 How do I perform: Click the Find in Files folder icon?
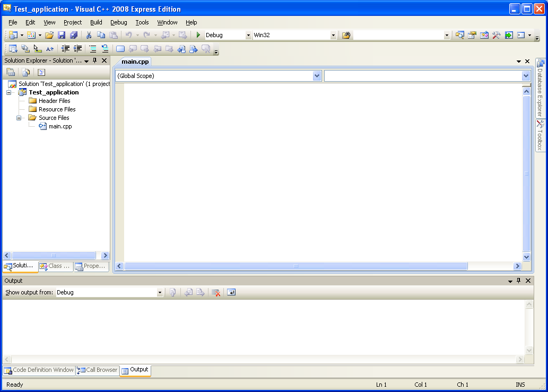346,35
